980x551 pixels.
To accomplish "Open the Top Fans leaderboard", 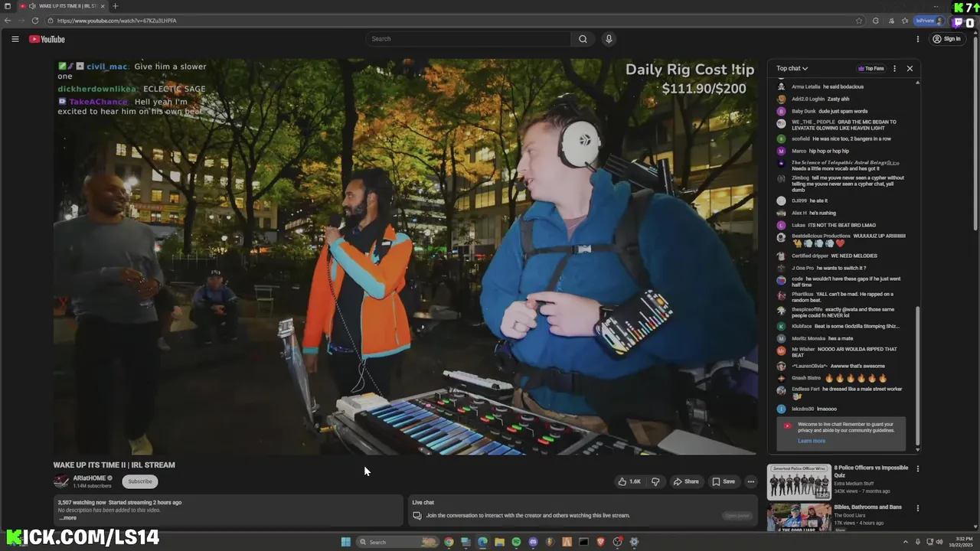I will (x=871, y=68).
